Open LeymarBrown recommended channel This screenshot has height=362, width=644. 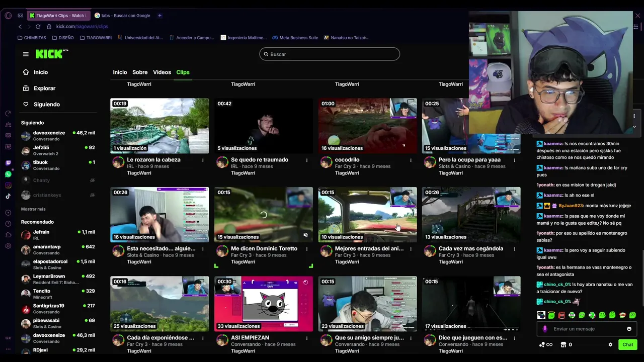(58, 279)
